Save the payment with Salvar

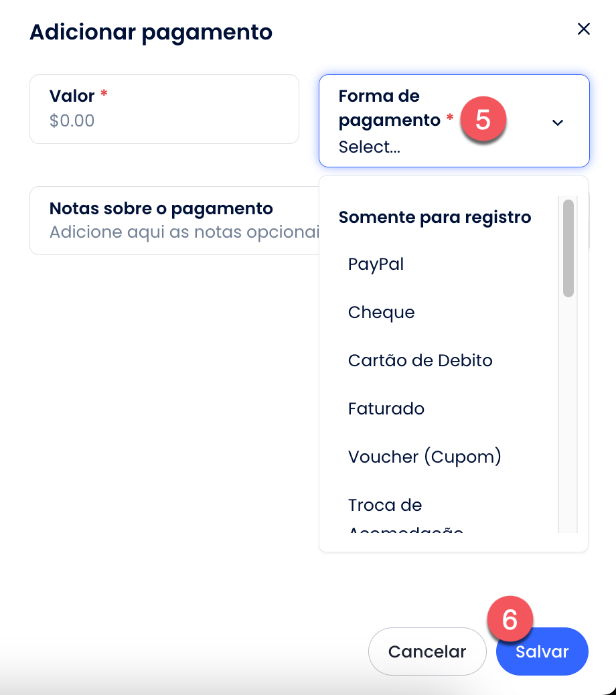click(x=542, y=651)
